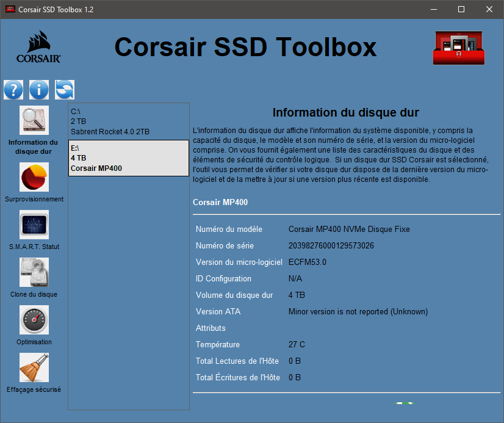Viewport: 504px width, 423px height.
Task: Minimize the Corsair SSD Toolbox window
Action: coord(434,9)
